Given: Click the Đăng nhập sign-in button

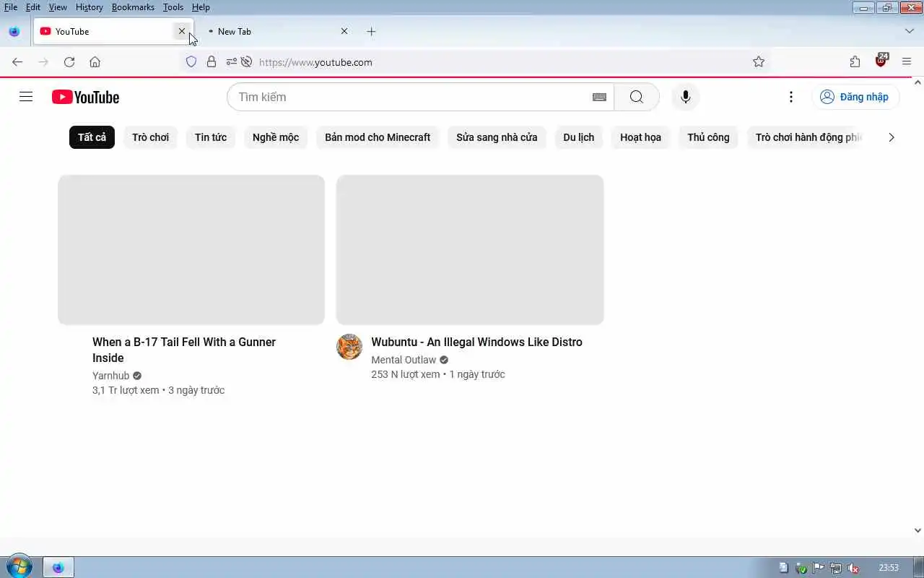Looking at the screenshot, I should (x=855, y=97).
